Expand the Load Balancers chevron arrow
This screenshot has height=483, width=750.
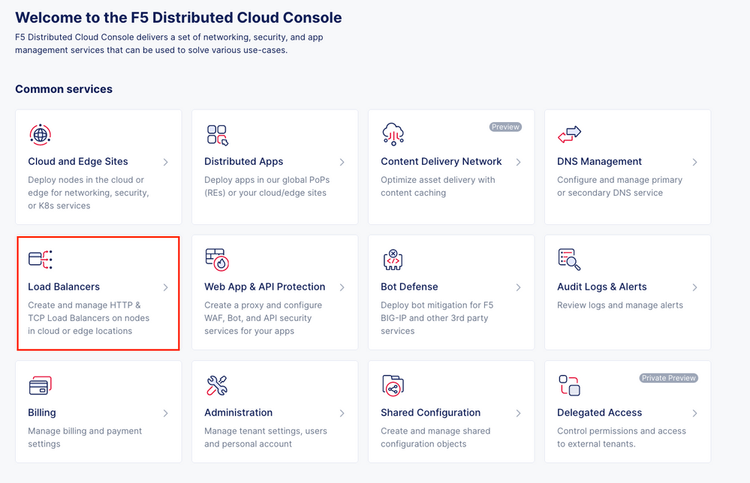165,288
